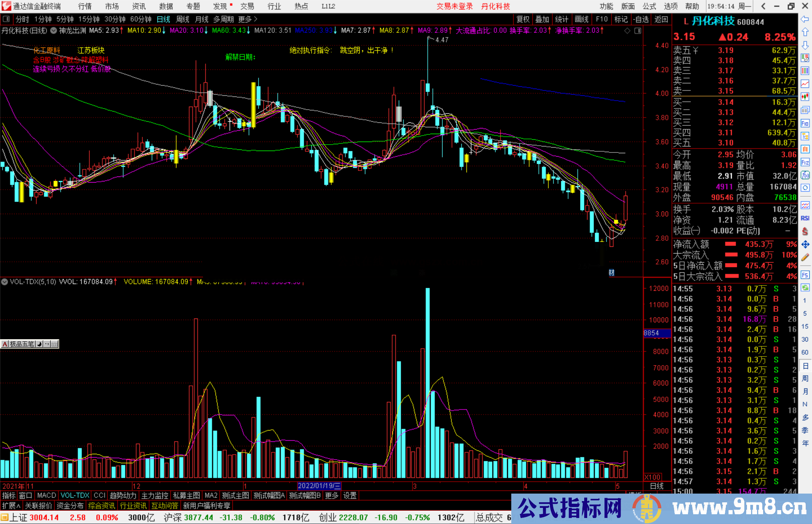This screenshot has height=524, width=812.
Task: Click the 日线 label beside timeline
Action: (x=657, y=486)
